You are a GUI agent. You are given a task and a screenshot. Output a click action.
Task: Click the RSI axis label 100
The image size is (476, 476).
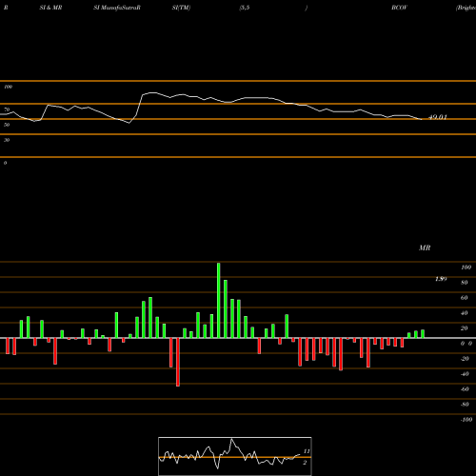click(8, 87)
